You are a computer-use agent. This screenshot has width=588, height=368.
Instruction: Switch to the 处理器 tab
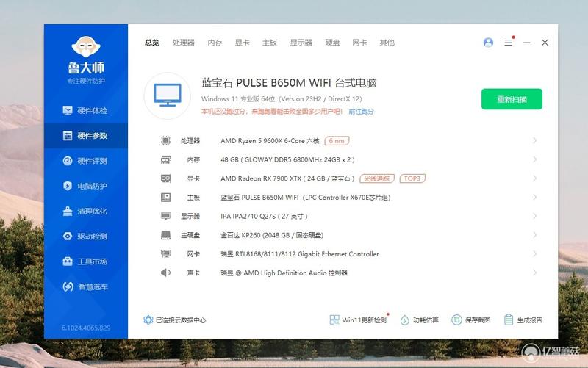tap(183, 43)
